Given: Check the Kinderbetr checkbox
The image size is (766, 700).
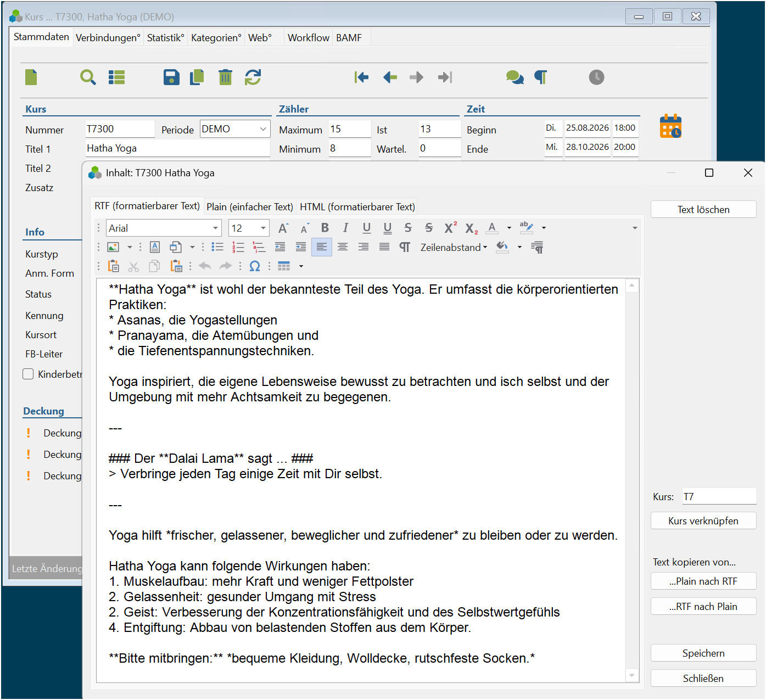Looking at the screenshot, I should (x=29, y=374).
